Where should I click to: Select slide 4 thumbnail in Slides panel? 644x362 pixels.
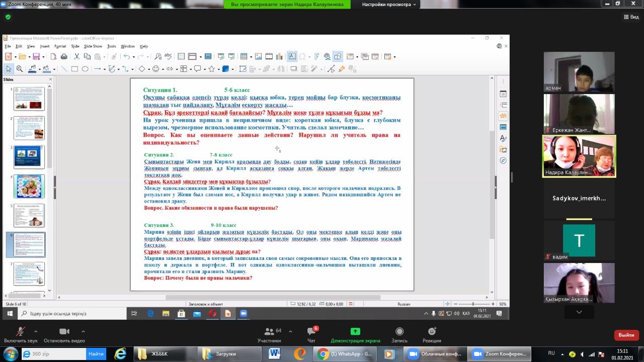pyautogui.click(x=29, y=186)
